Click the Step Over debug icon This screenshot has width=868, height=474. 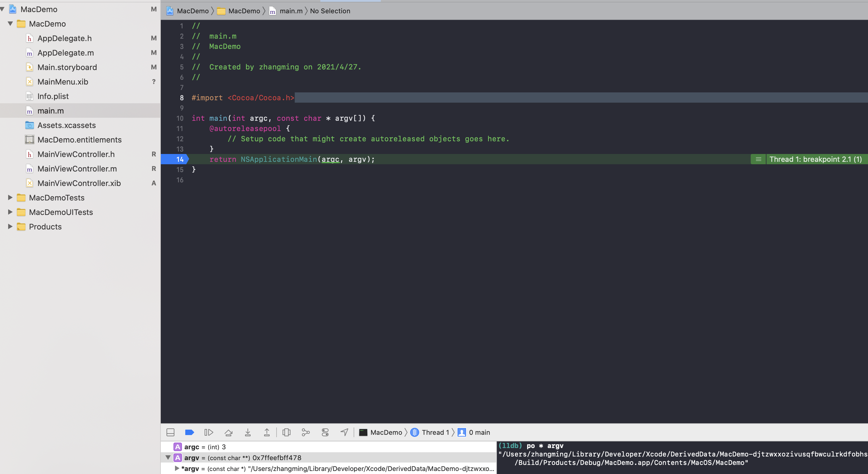[x=229, y=432]
